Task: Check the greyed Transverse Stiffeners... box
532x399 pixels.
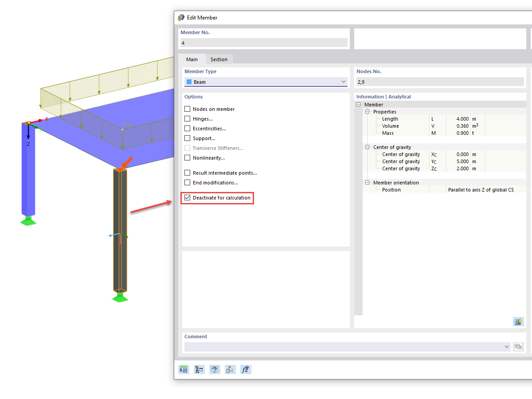Action: point(188,148)
